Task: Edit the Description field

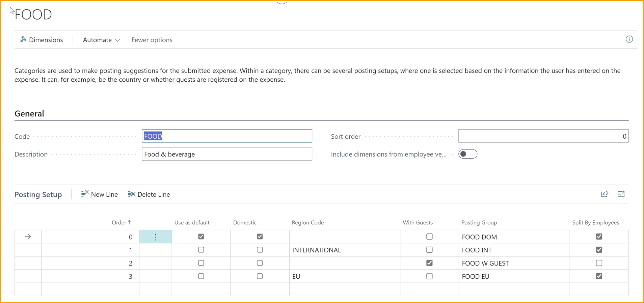Action: coord(227,154)
